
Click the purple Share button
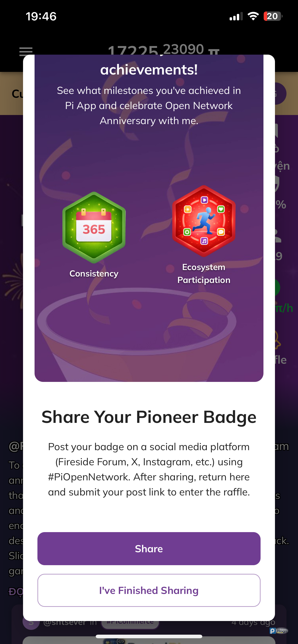click(149, 548)
